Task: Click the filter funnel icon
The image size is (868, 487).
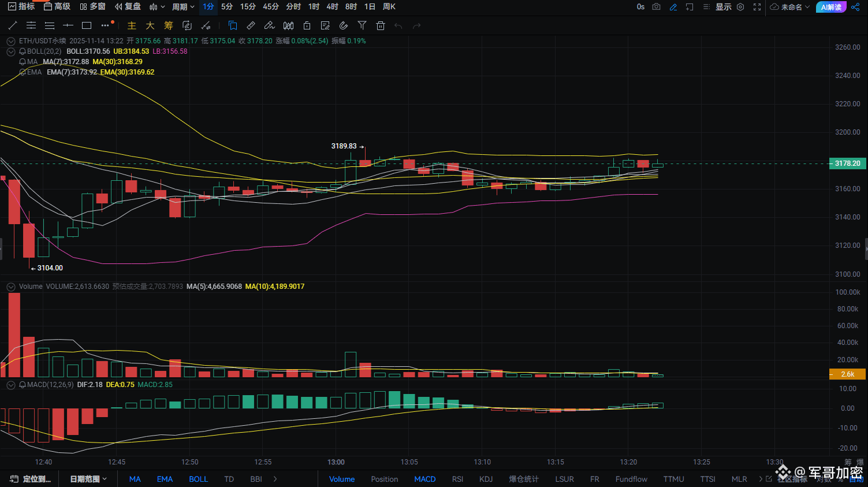Action: pyautogui.click(x=362, y=25)
